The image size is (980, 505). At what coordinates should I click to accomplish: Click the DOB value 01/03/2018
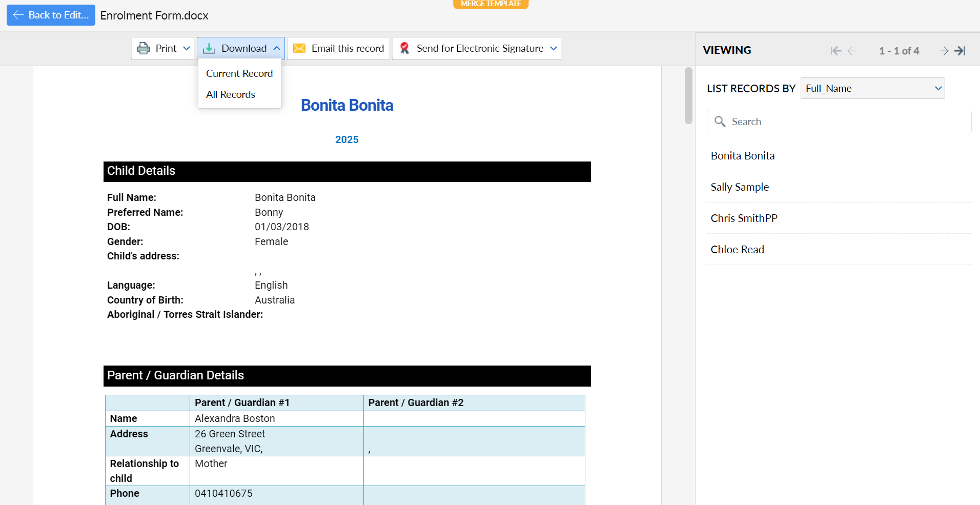(x=282, y=227)
